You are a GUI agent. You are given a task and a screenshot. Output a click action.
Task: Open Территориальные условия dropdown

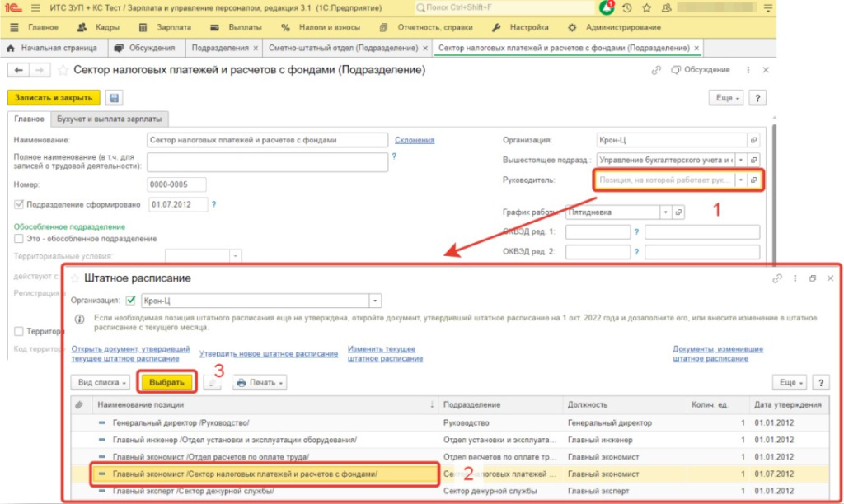point(235,256)
